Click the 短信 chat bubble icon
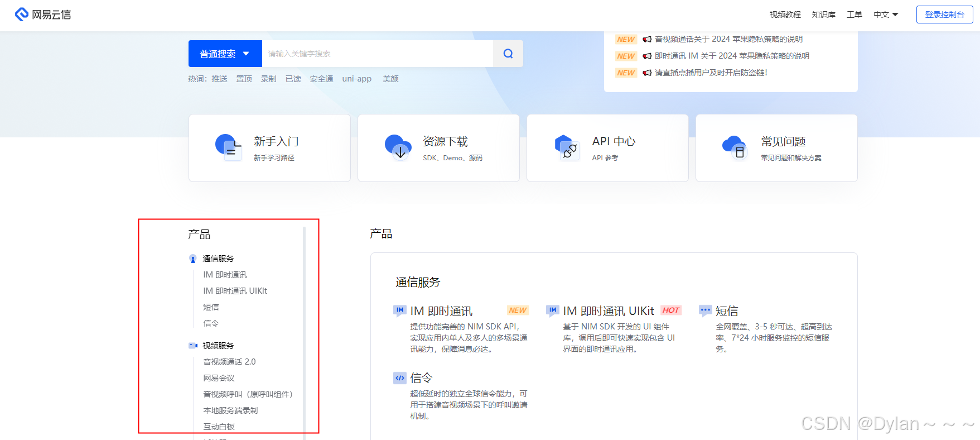Screen dimensions: 980x440 coord(706,310)
